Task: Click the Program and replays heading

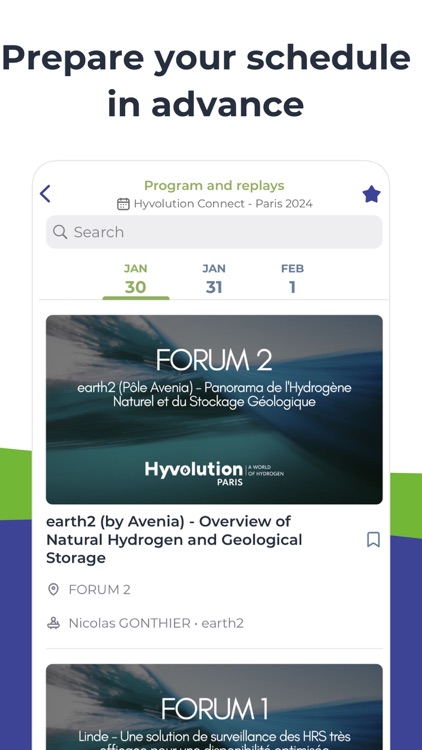Action: tap(214, 186)
